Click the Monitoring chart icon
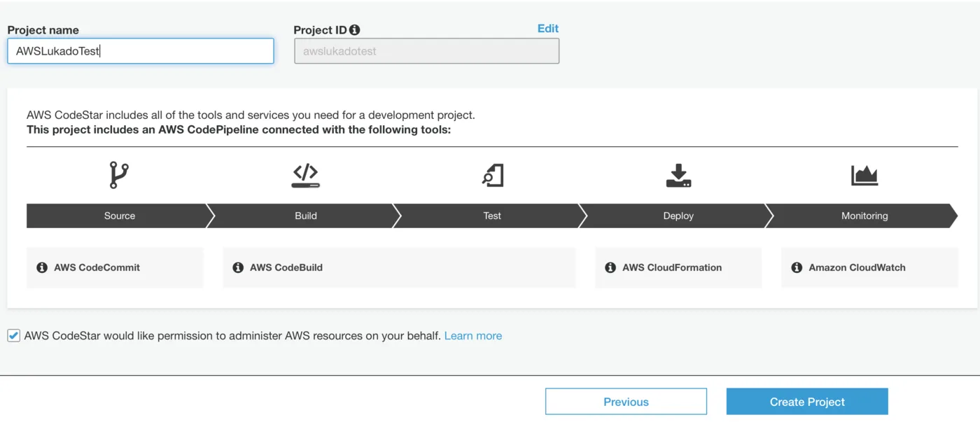 click(864, 175)
